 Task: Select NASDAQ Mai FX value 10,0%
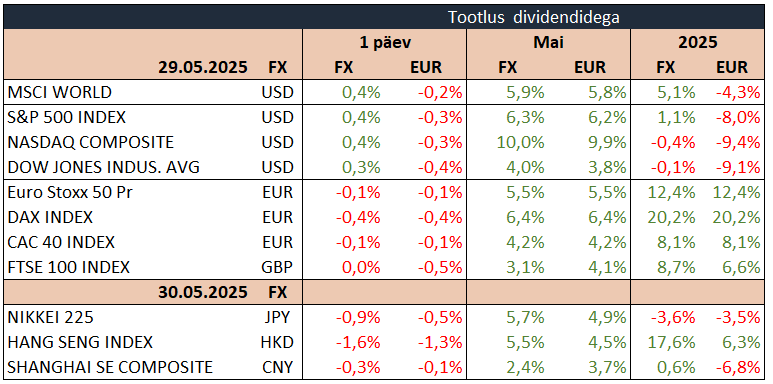tap(521, 142)
